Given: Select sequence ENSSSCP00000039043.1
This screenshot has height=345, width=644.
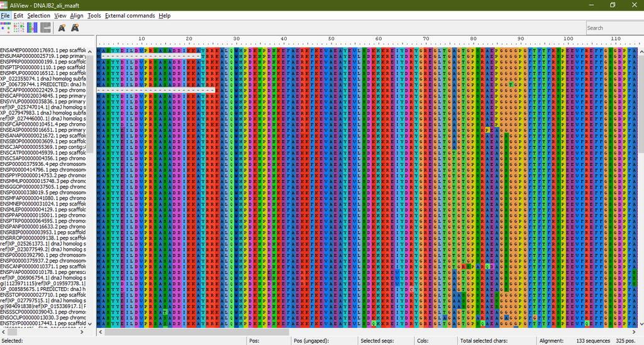Looking at the screenshot, I should [x=43, y=312].
